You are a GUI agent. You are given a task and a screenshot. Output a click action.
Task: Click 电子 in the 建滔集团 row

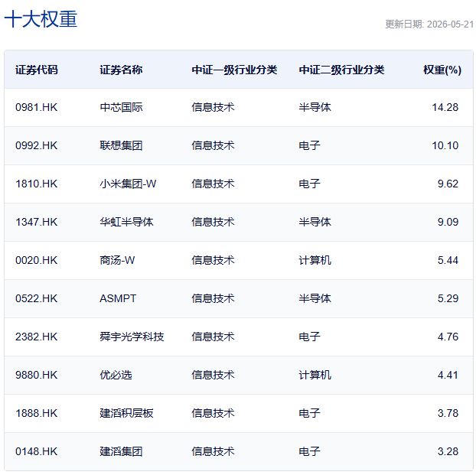pos(309,451)
